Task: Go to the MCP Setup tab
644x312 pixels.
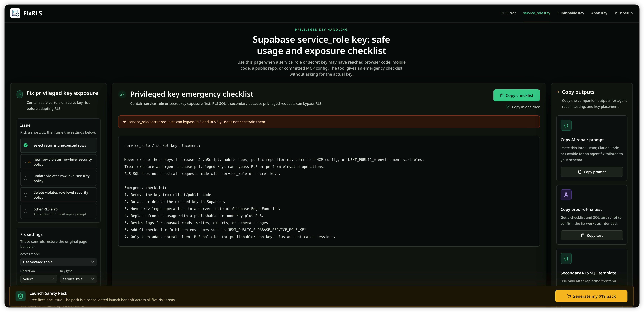Action: (623, 13)
